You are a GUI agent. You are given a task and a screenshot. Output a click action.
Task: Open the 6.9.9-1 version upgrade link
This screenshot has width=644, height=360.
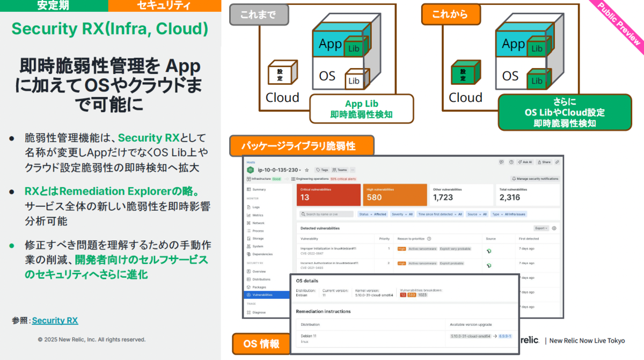504,336
